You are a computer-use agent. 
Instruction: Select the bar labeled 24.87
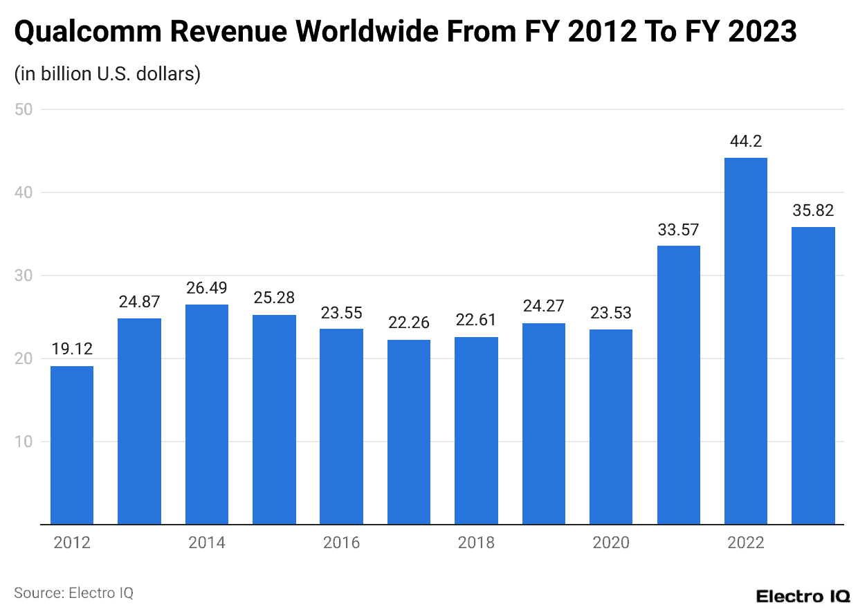pyautogui.click(x=139, y=419)
